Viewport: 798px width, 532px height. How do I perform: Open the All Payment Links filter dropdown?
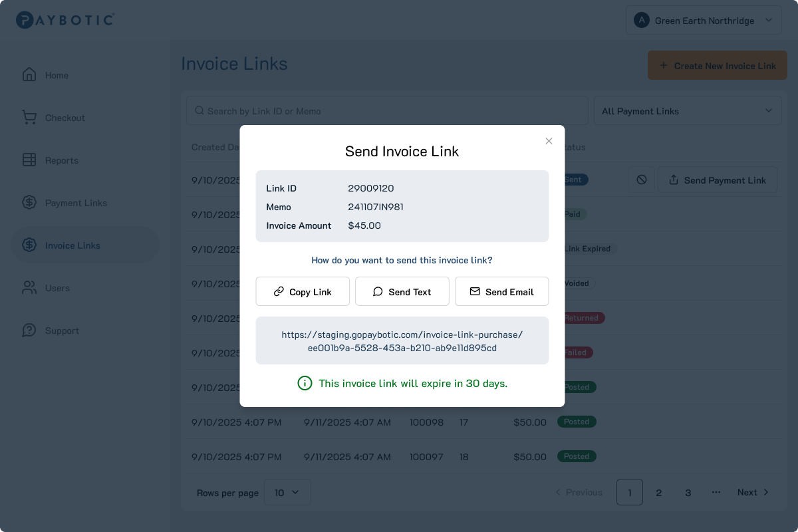pos(687,111)
